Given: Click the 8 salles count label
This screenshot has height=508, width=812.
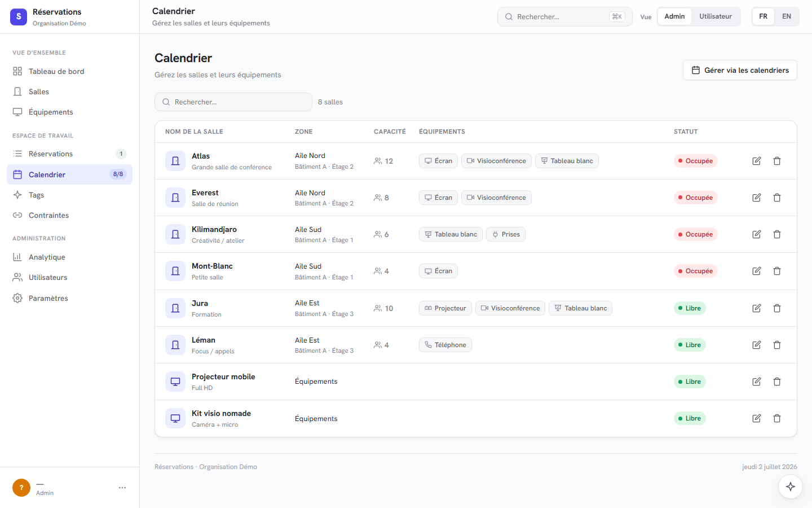Looking at the screenshot, I should 330,102.
